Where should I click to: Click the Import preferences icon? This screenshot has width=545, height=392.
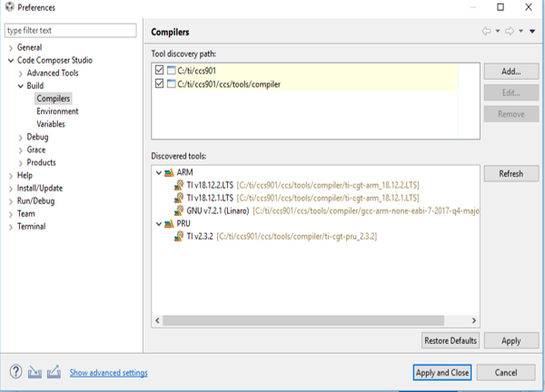[35, 372]
